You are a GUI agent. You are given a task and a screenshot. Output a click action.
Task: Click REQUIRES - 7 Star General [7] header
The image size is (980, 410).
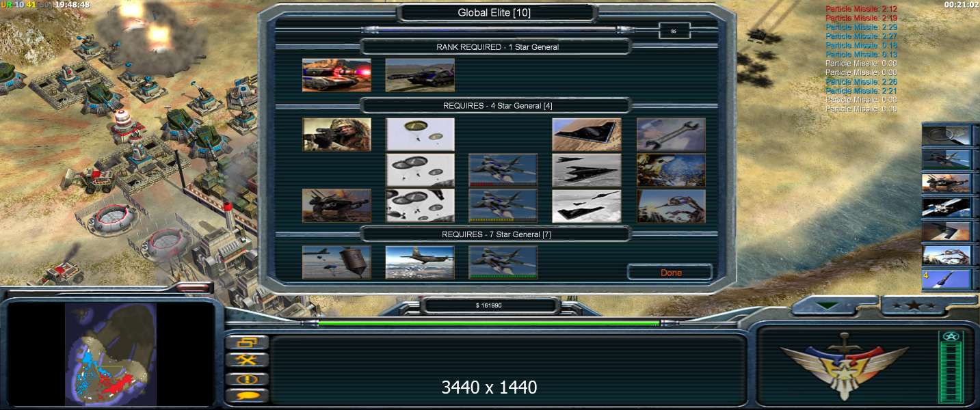(x=496, y=234)
